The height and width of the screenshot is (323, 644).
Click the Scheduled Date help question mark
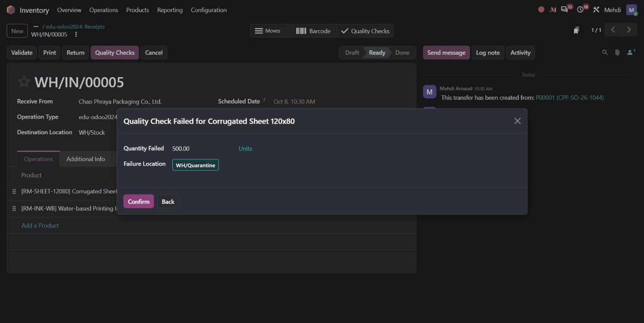(264, 100)
